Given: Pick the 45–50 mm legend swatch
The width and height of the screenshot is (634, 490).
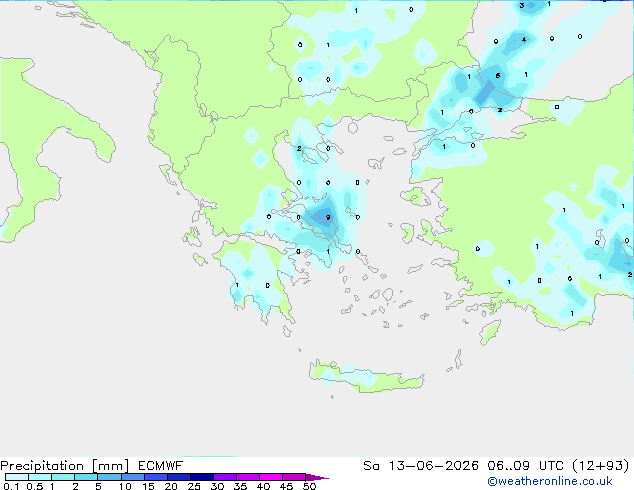Looking at the screenshot, I should [294, 477].
